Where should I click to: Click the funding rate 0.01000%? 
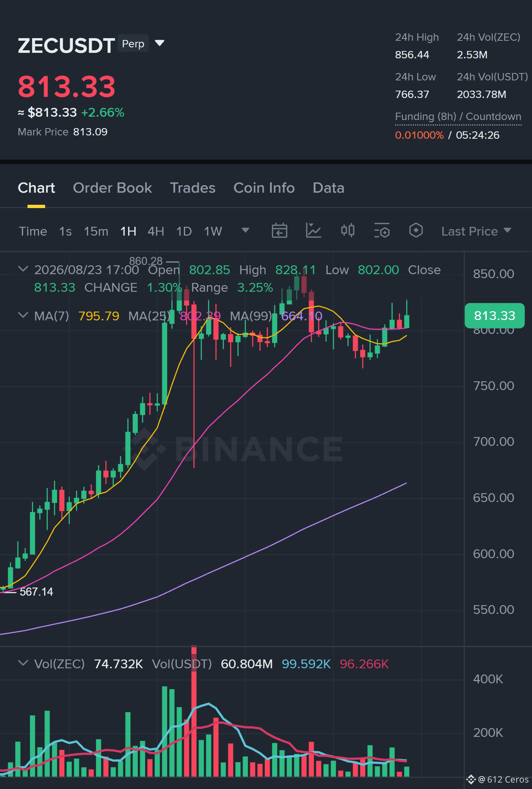pyautogui.click(x=419, y=135)
